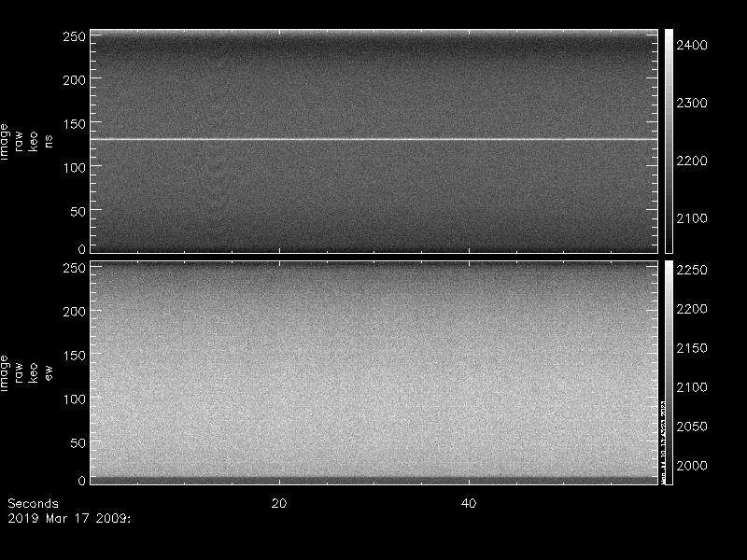Click the '2300' colorbar value
Viewport: 747px width, 560px height.
pyautogui.click(x=692, y=103)
